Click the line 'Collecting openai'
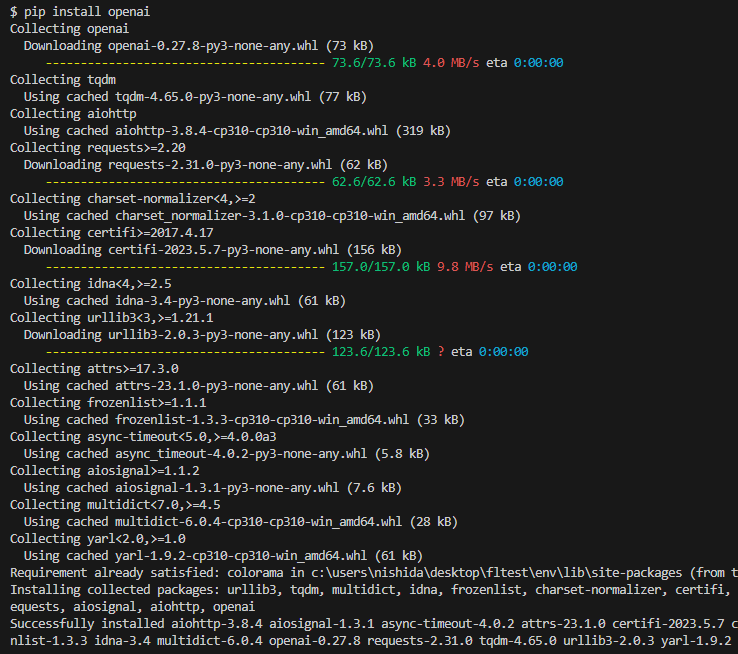The width and height of the screenshot is (738, 654). [x=69, y=29]
